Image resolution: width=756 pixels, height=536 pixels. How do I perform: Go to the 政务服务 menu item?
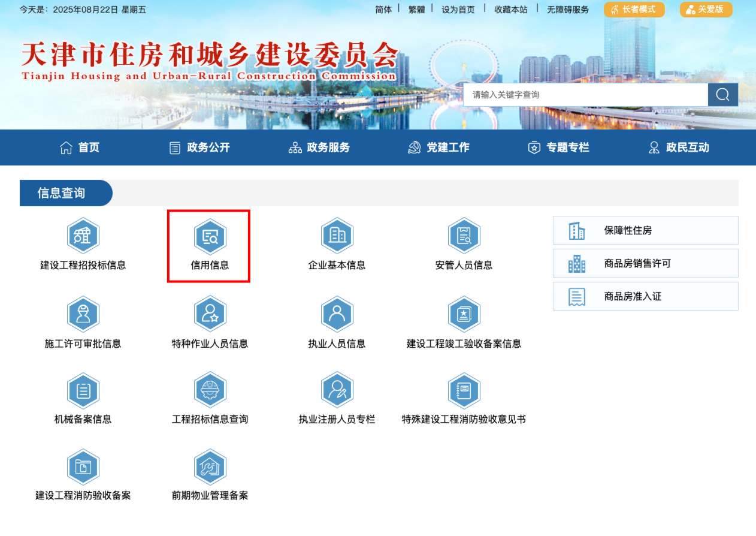pos(319,147)
